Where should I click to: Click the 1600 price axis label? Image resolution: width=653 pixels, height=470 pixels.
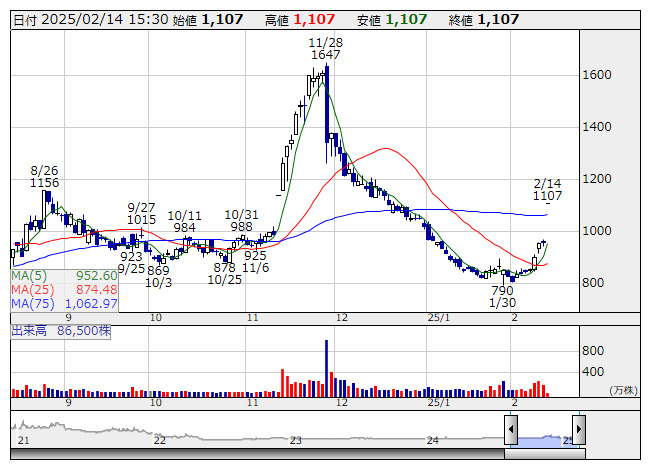(x=597, y=75)
